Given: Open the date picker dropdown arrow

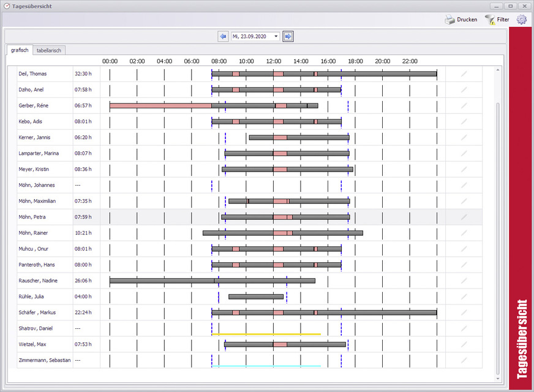Looking at the screenshot, I should click(x=276, y=37).
